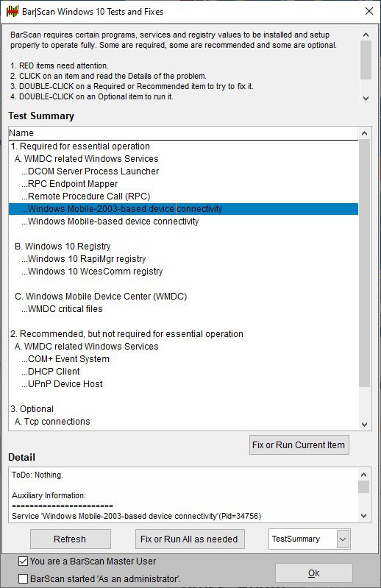The image size is (381, 588).
Task: Click the Test Summary list scrollbar thumb
Action: [x=365, y=263]
